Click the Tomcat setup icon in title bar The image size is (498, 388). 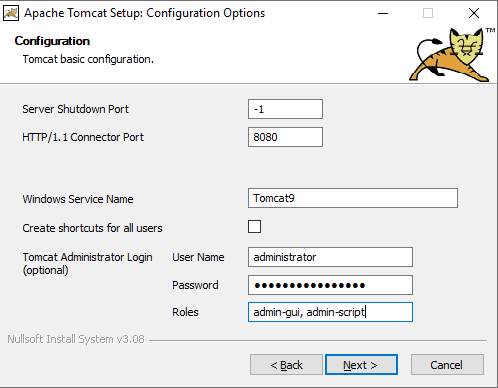(11, 13)
